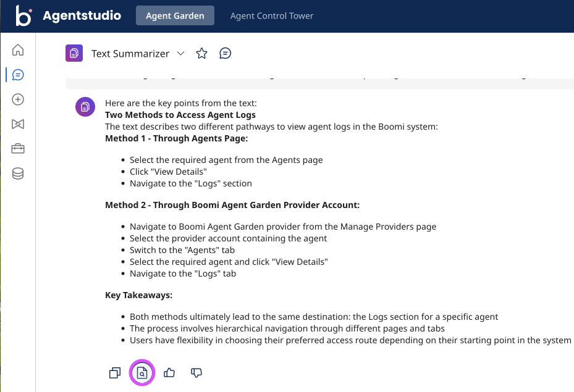
Task: Click the Boomi logo in header
Action: tap(23, 15)
